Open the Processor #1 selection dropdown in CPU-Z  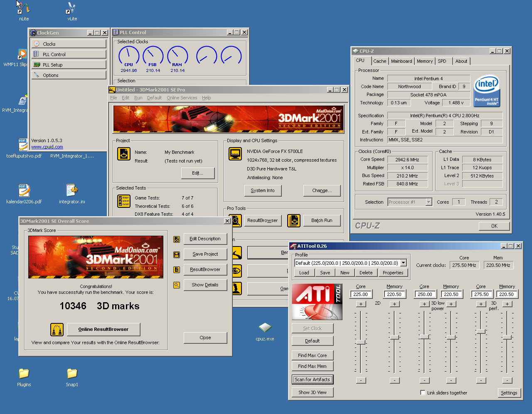pyautogui.click(x=429, y=202)
